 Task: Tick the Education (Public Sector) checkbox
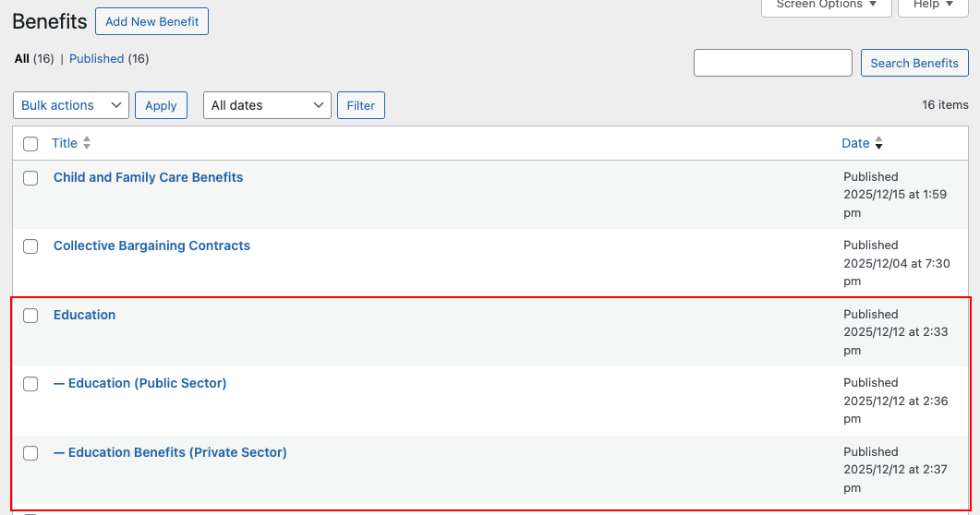(x=30, y=384)
